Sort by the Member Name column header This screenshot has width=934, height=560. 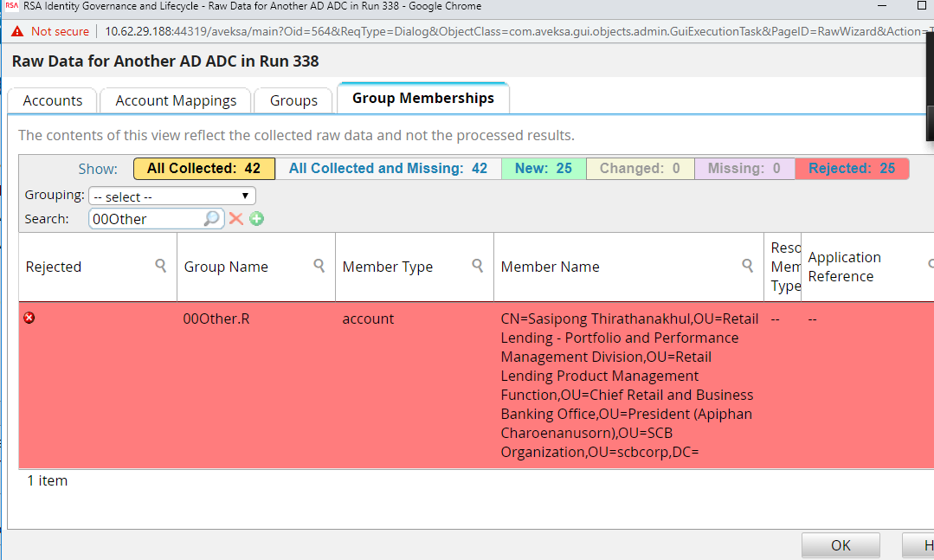click(550, 267)
